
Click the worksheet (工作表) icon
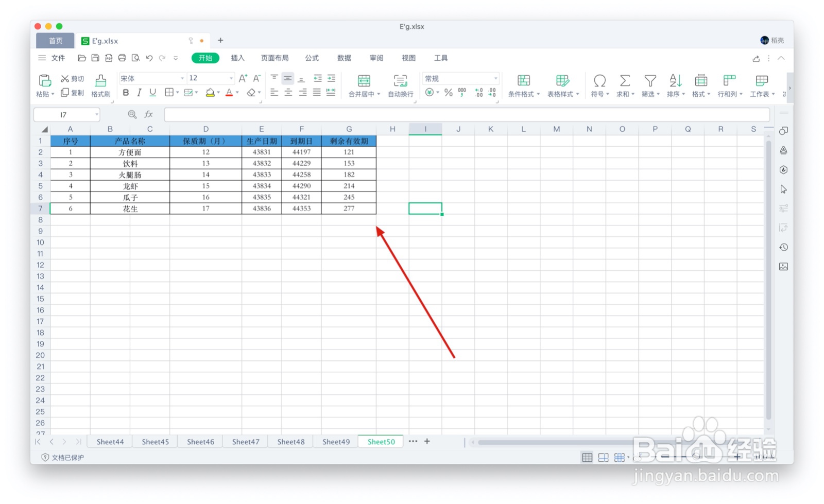coord(762,81)
